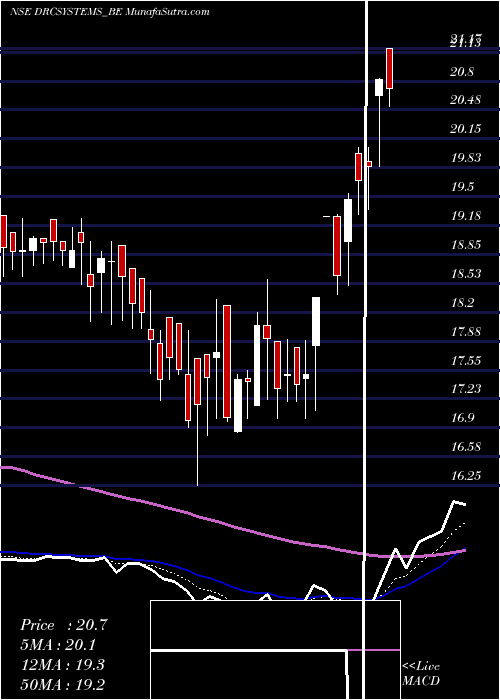Click the 19.18 price axis label
Image resolution: width=500 pixels, height=700 pixels.
466,216
